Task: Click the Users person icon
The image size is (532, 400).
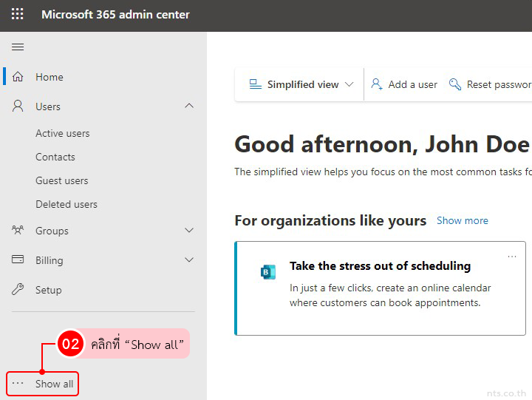Action: pyautogui.click(x=18, y=106)
